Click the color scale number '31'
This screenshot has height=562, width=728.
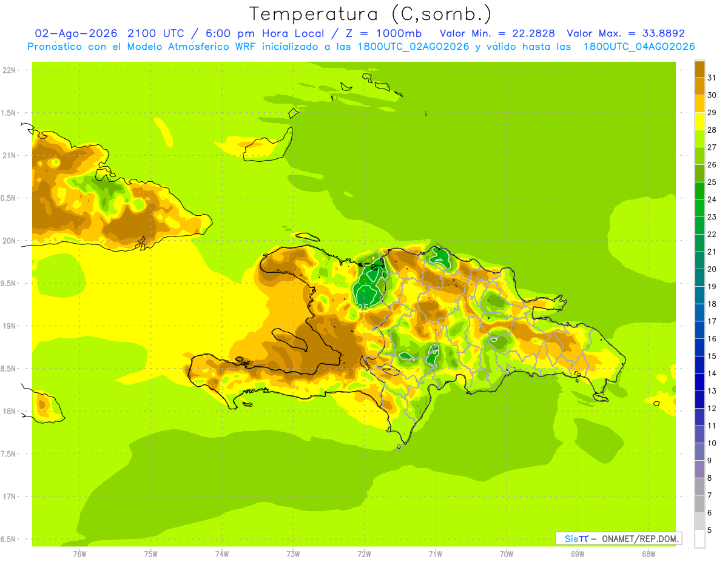pyautogui.click(x=712, y=78)
